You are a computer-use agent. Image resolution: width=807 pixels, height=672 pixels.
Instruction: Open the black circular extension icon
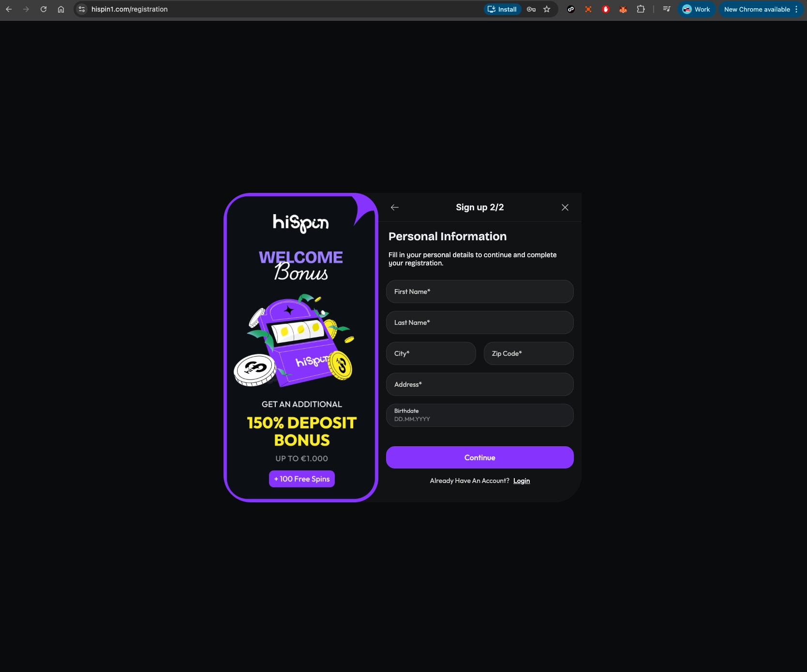[571, 9]
